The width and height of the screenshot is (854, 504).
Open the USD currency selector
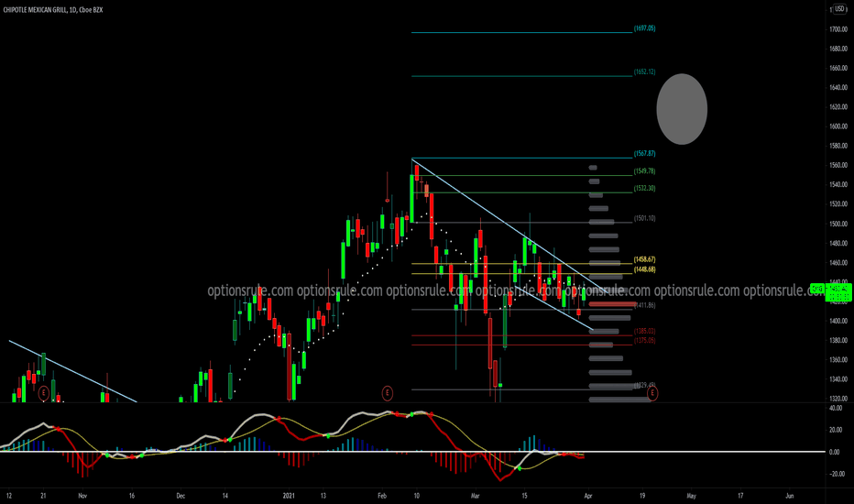[839, 9]
